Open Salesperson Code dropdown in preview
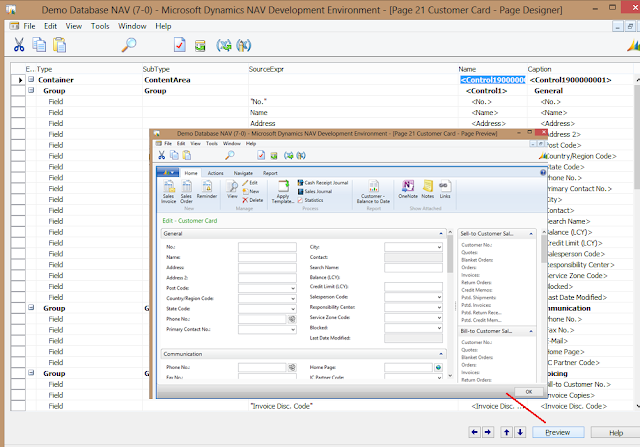640x447 pixels. (x=439, y=297)
